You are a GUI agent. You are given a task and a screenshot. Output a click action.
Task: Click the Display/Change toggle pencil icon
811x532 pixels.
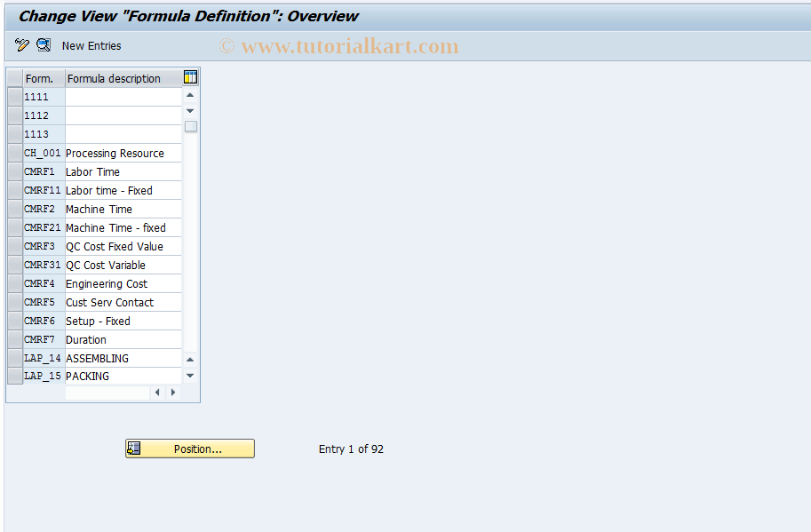(21, 45)
